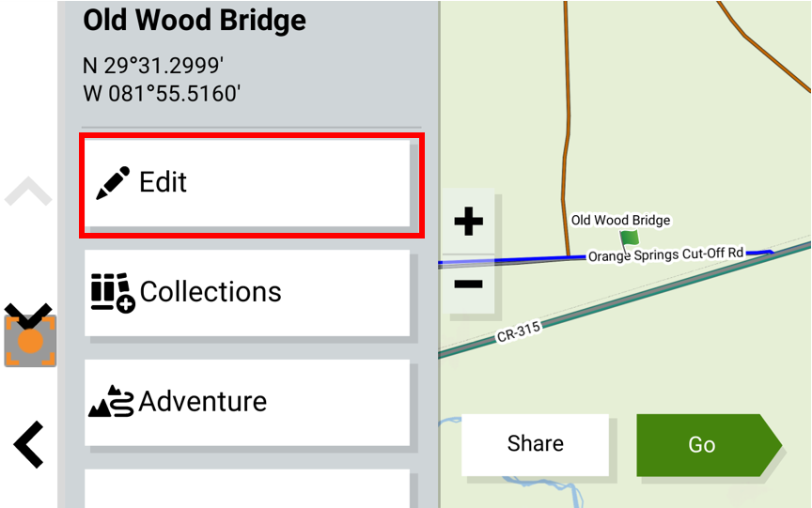Select the green flag waypoint marker
This screenshot has width=812, height=508.
tap(629, 242)
